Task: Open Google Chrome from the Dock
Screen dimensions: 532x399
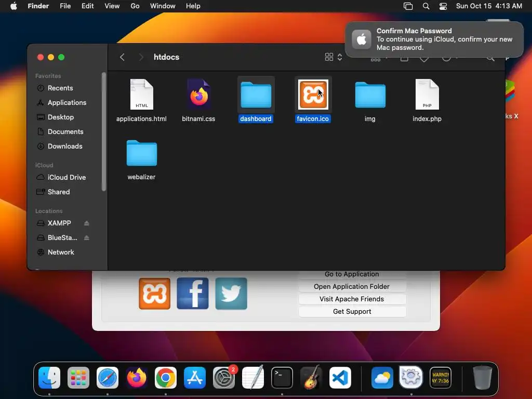Action: pos(166,378)
